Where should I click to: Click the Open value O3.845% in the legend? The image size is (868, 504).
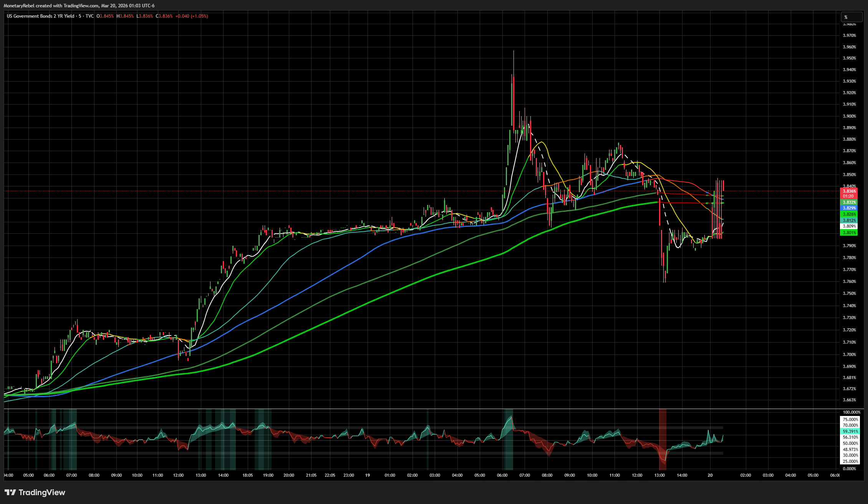pyautogui.click(x=105, y=16)
